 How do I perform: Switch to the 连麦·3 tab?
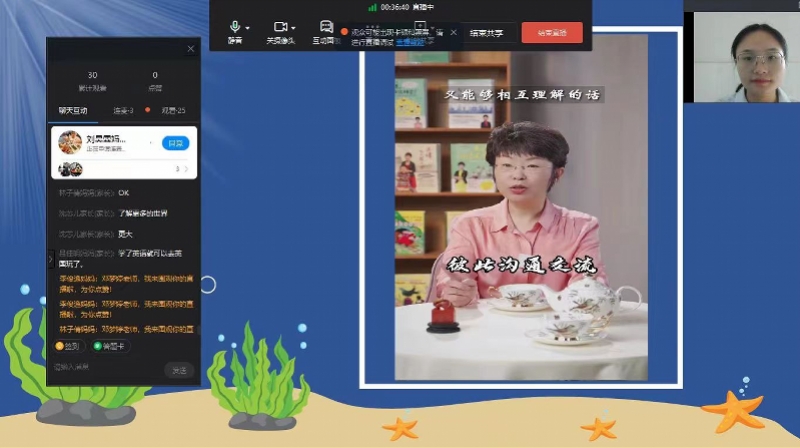point(123,111)
